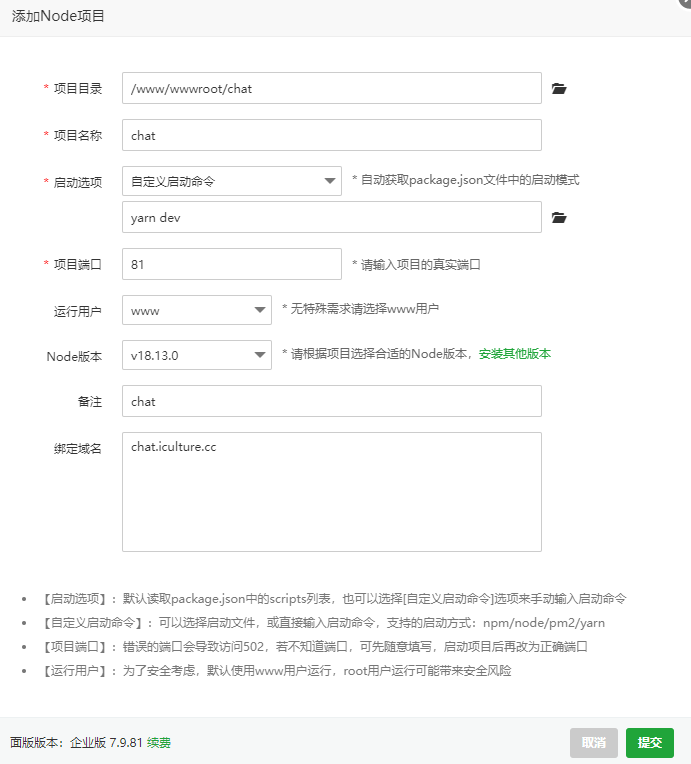691x764 pixels.
Task: Focus the /www/wwwroot/chat directory field
Action: [332, 88]
